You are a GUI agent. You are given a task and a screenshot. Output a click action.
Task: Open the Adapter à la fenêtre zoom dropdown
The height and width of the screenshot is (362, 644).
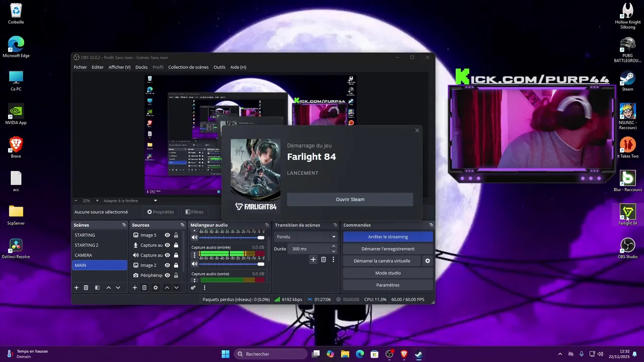point(130,201)
